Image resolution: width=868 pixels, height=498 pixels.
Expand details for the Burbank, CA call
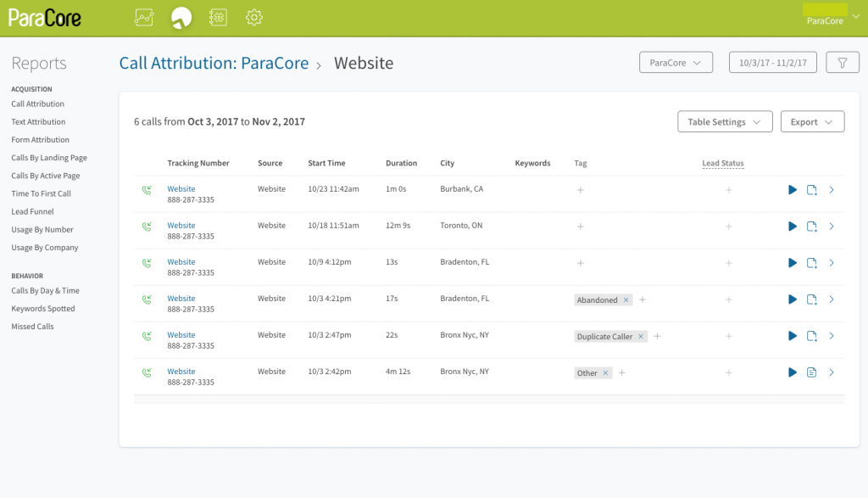(x=832, y=190)
